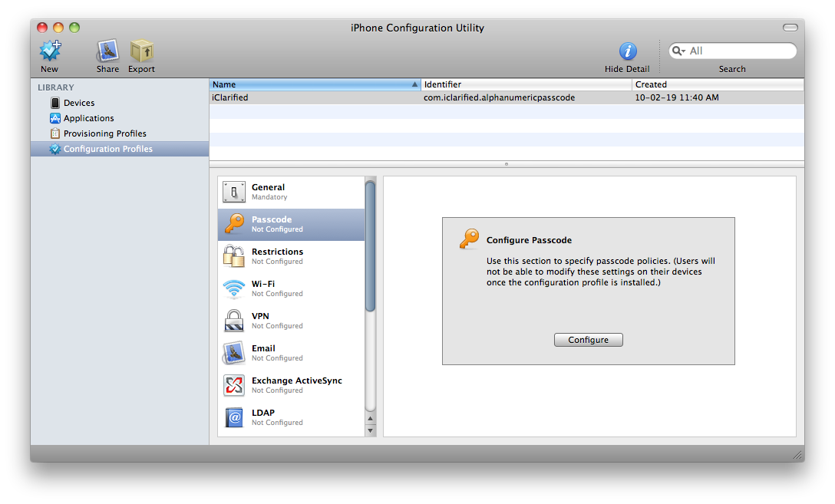835x504 pixels.
Task: Sort by the Name column header
Action: (x=315, y=84)
